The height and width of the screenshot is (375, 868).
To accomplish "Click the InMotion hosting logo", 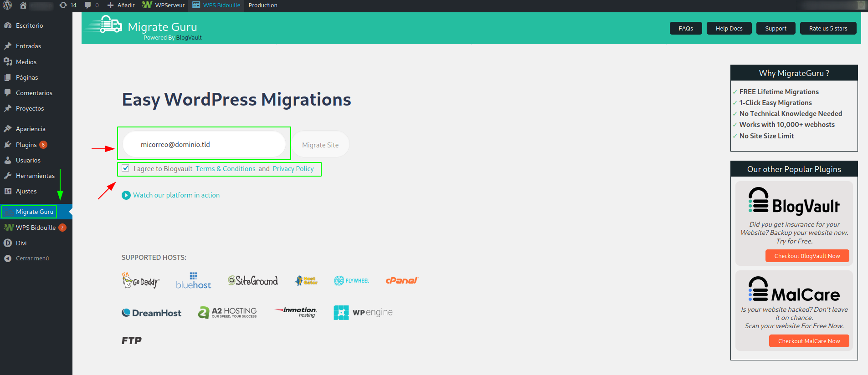I will [x=296, y=312].
